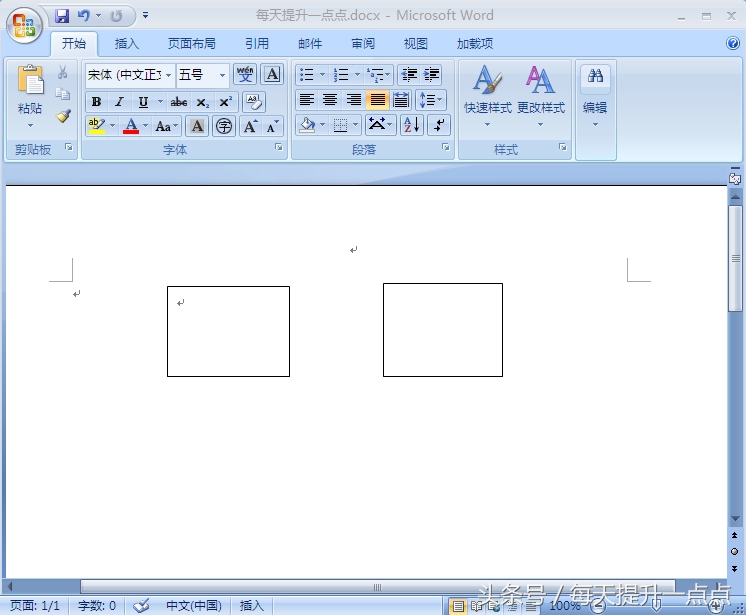Apply paragraph shading paint bucket
Viewport: 746px width, 615px height.
(307, 125)
